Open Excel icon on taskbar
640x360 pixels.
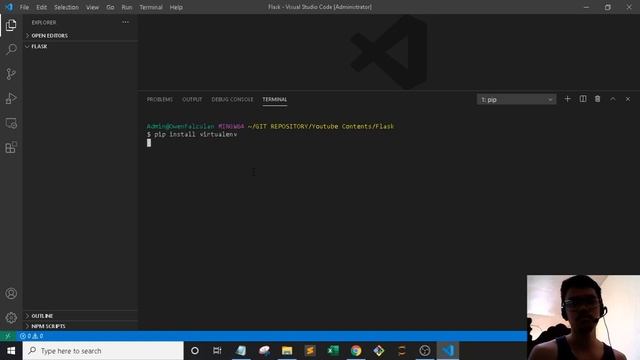(333, 351)
